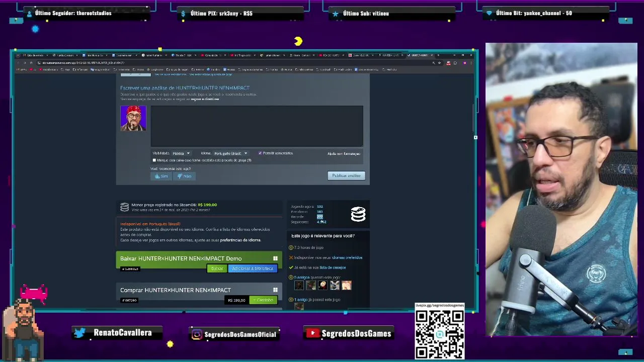The image size is (644, 362).
Task: Click the Seguidores count 4.962
Action: [321, 222]
